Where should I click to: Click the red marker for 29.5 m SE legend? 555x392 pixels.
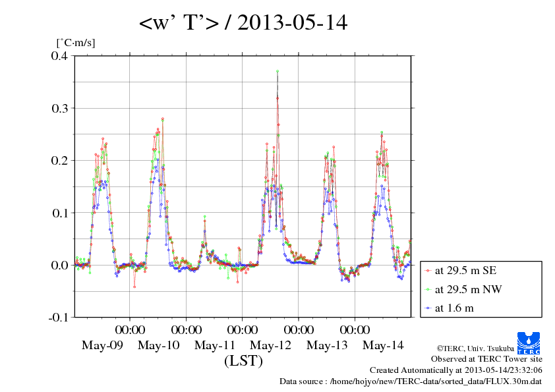[x=428, y=271]
